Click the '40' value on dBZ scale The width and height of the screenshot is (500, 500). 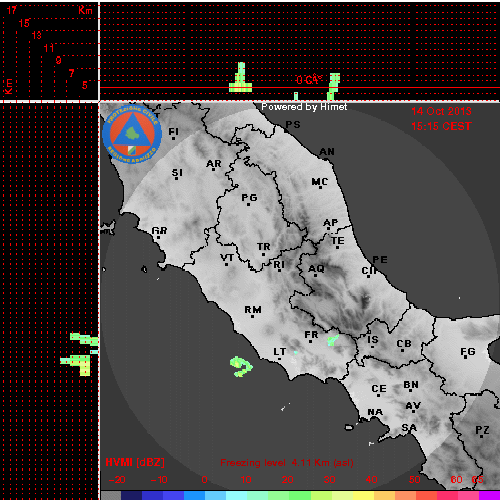(x=371, y=480)
